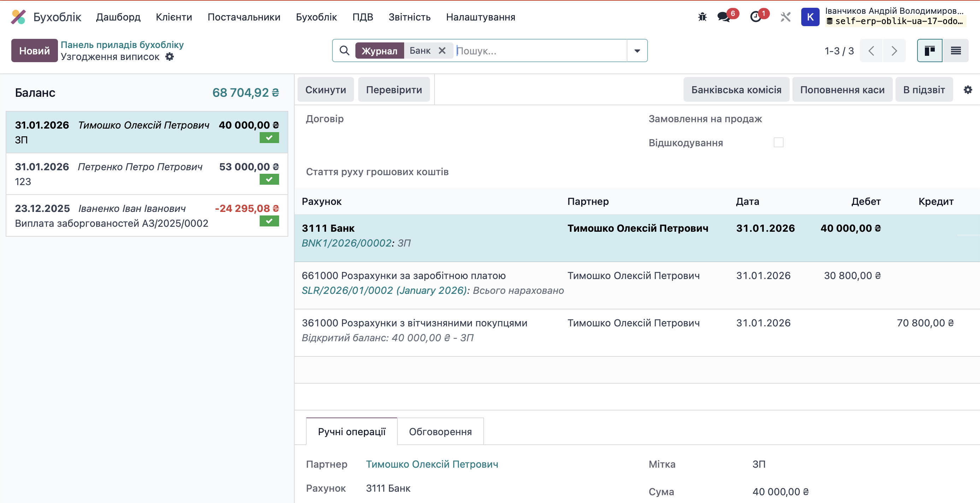Select the kanban/reconciliation view icon
Screen dimensions: 980x503
tap(930, 50)
